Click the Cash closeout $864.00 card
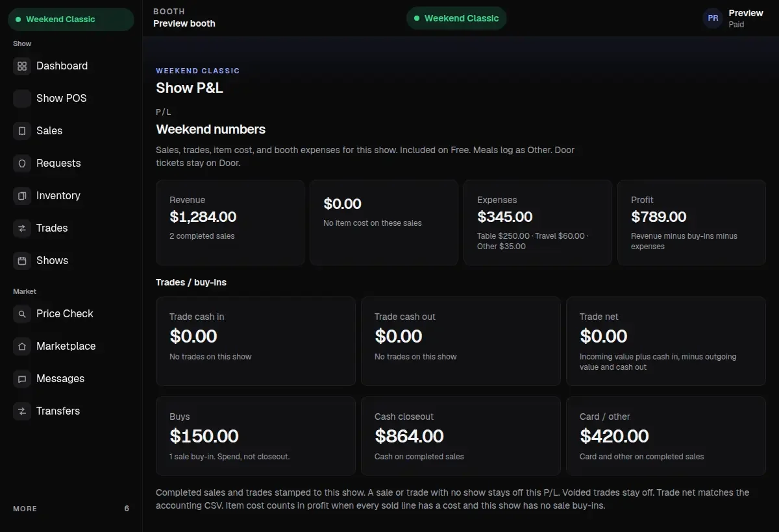779x532 pixels. click(x=461, y=436)
